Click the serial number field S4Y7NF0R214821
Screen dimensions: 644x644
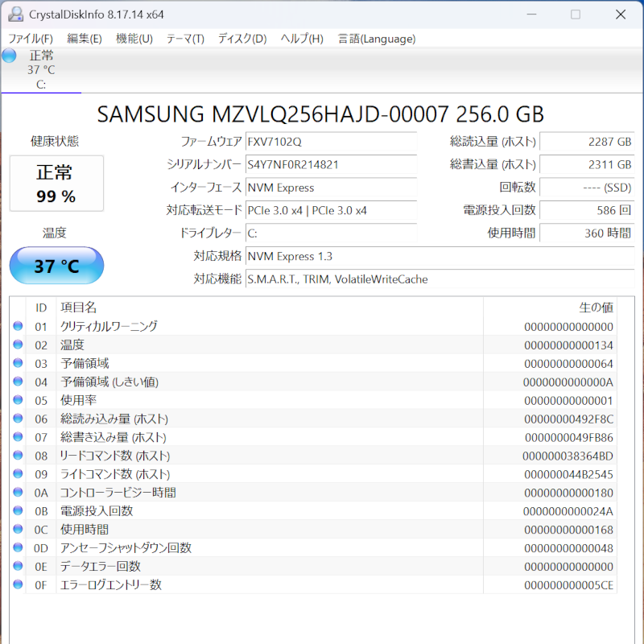coord(331,165)
